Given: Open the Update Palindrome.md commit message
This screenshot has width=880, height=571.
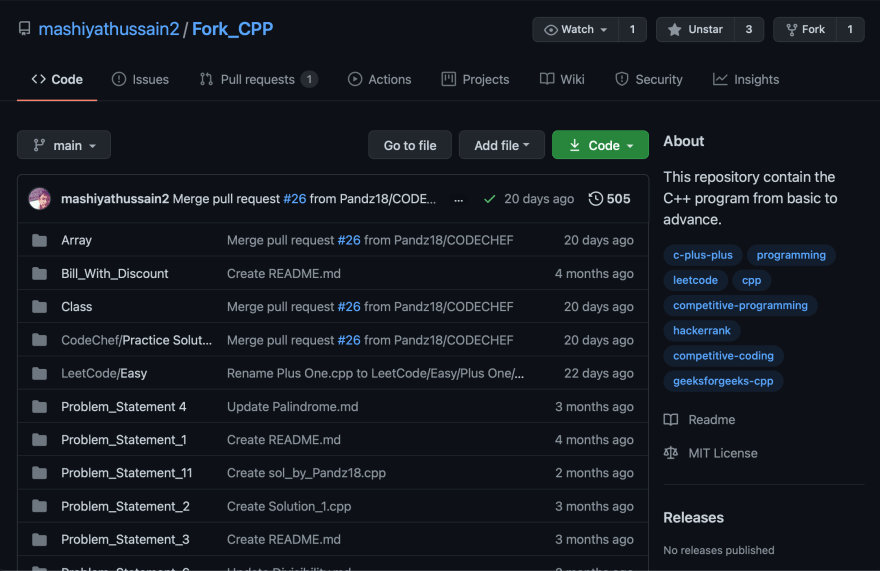Looking at the screenshot, I should 292,406.
